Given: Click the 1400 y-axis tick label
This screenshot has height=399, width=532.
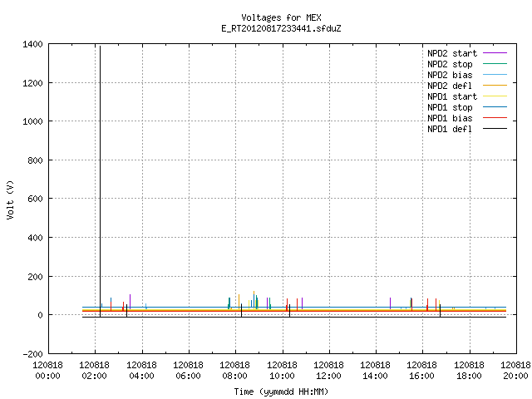Looking at the screenshot, I should click(32, 44).
